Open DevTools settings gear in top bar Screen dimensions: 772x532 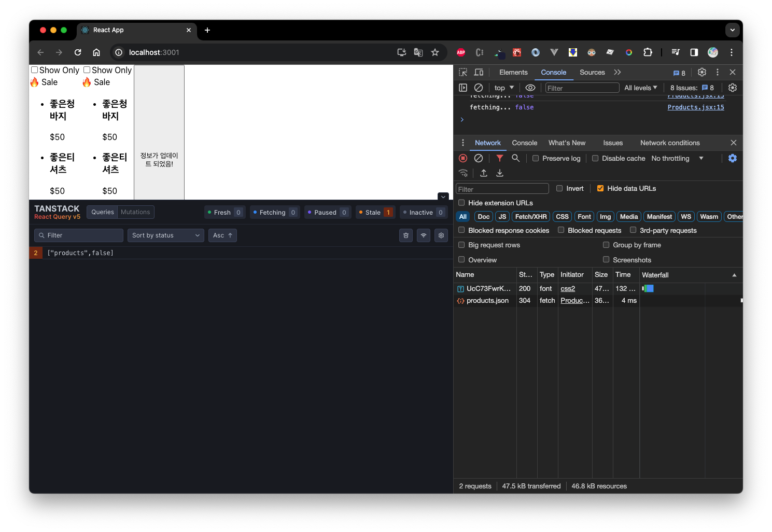click(702, 73)
